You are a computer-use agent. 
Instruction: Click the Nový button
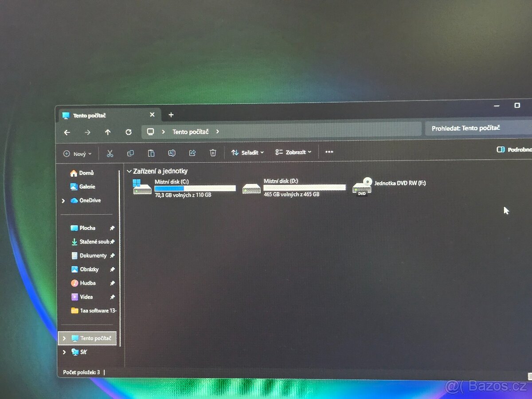point(77,153)
